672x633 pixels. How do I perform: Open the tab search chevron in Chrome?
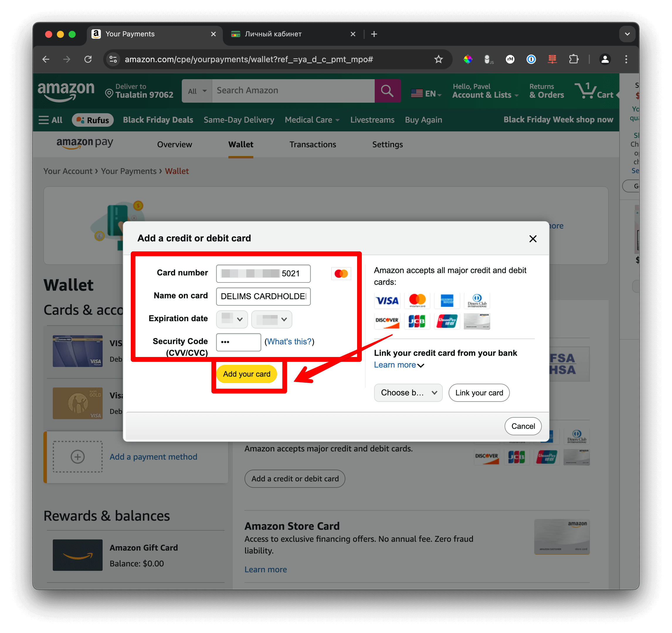click(627, 34)
